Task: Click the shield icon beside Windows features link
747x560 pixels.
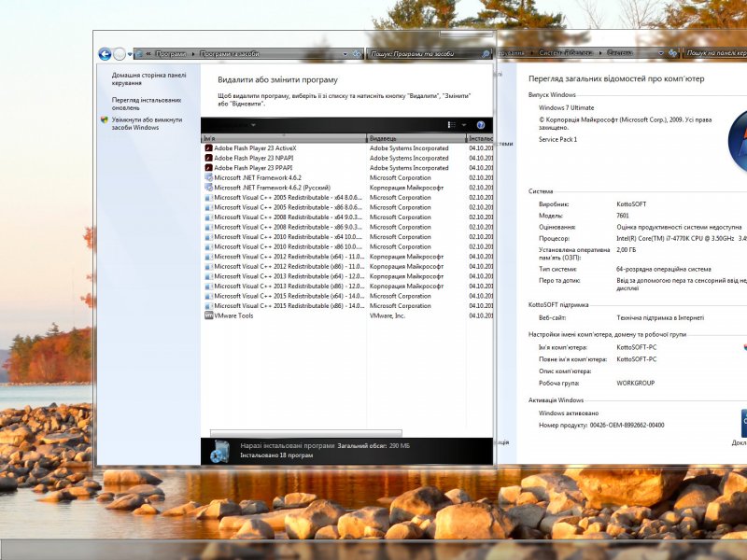Action: pyautogui.click(x=105, y=120)
